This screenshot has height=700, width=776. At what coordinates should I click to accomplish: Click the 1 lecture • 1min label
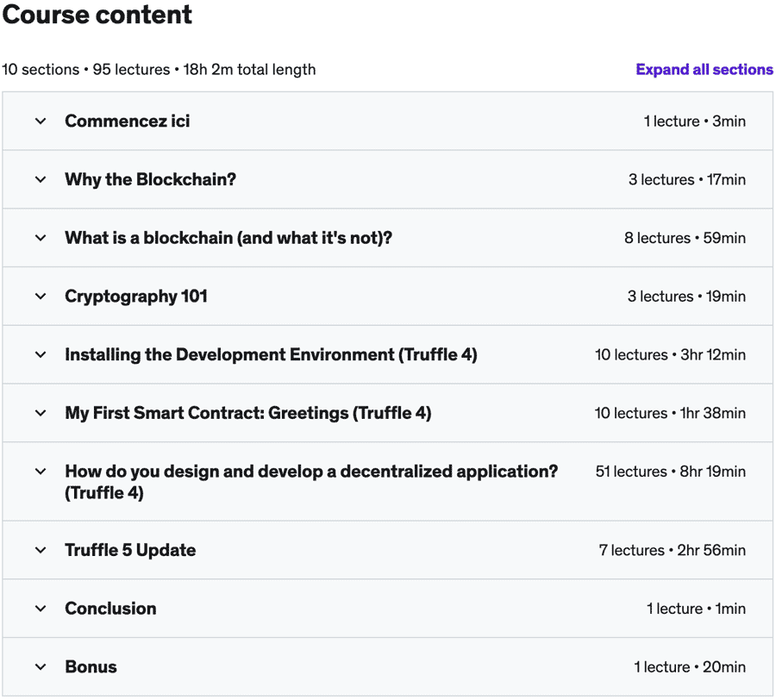(696, 609)
